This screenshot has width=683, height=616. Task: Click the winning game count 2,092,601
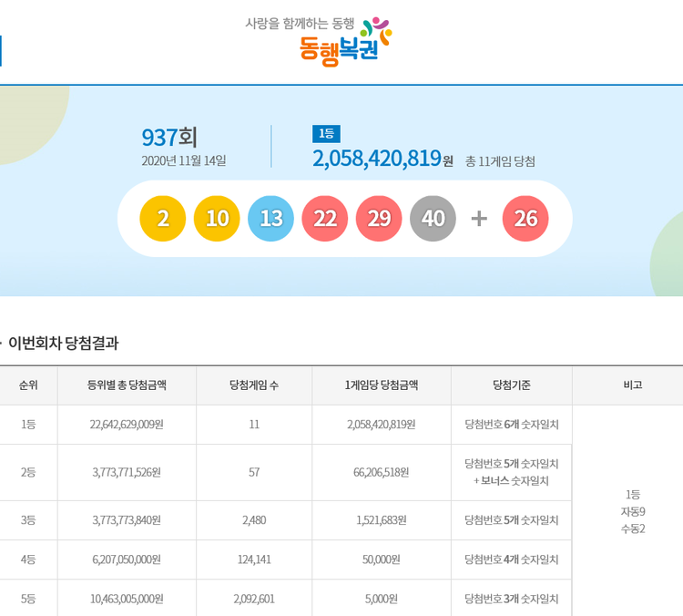[254, 599]
